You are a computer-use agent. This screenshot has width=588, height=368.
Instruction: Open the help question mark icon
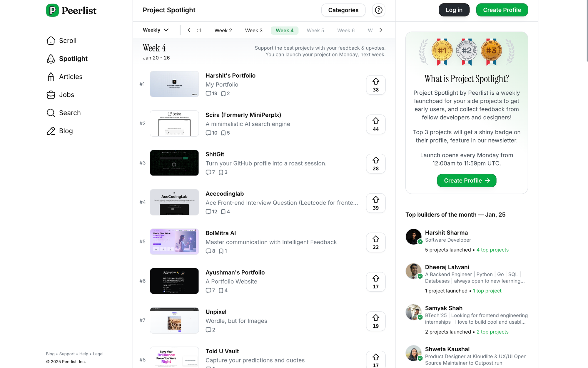(379, 10)
